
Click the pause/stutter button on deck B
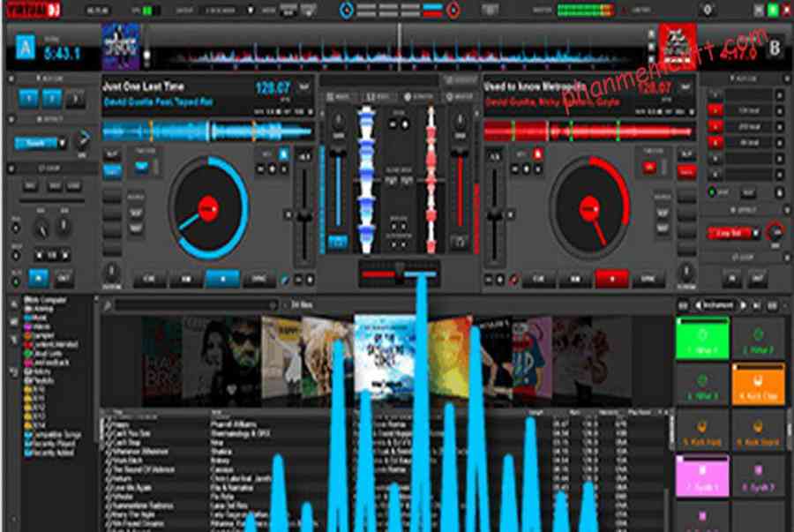[575, 279]
